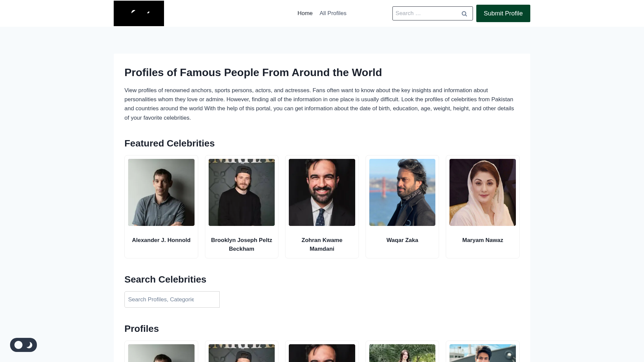Click the Submit Profile button
644x362 pixels.
point(503,13)
